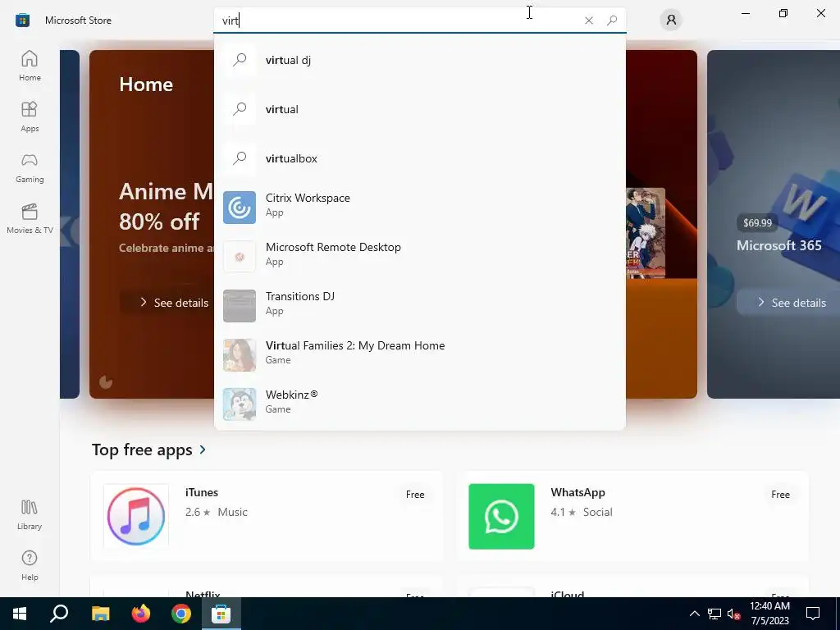Open Help in the sidebar
The height and width of the screenshot is (630, 840).
pos(30,566)
